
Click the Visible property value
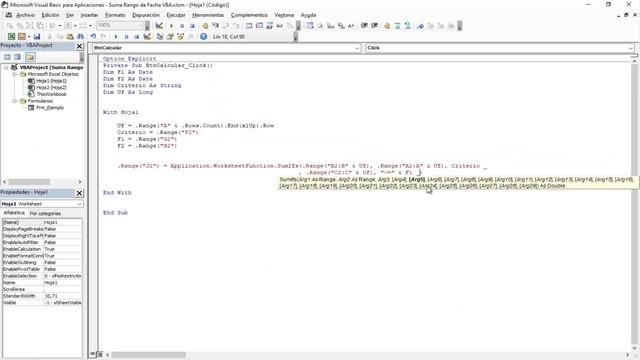pos(62,303)
